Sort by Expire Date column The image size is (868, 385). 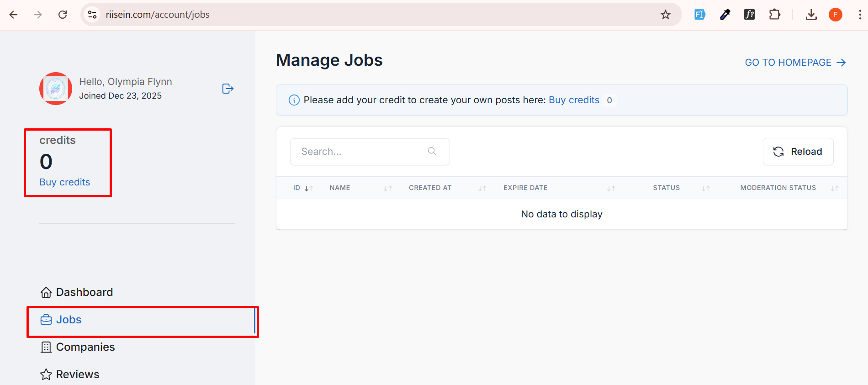click(x=611, y=188)
